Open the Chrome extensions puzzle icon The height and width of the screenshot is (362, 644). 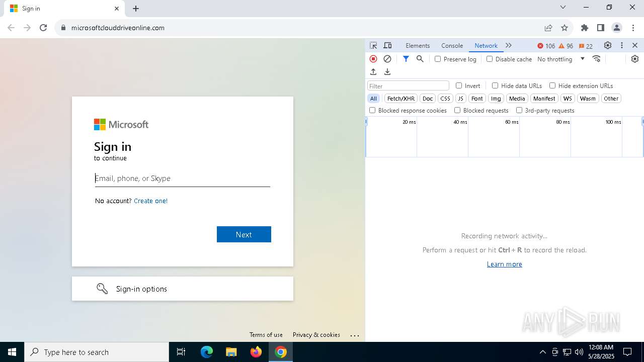click(x=585, y=28)
